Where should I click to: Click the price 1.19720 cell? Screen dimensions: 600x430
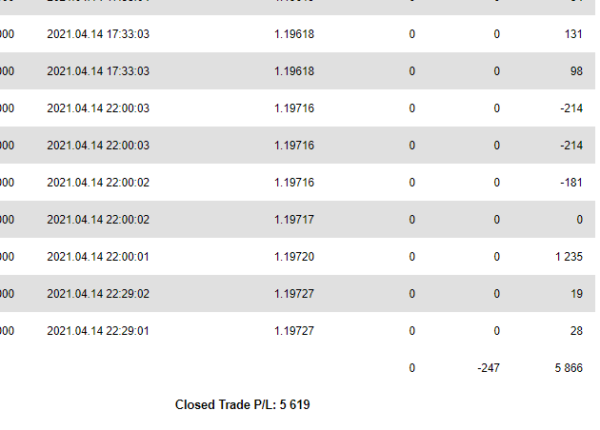(294, 257)
